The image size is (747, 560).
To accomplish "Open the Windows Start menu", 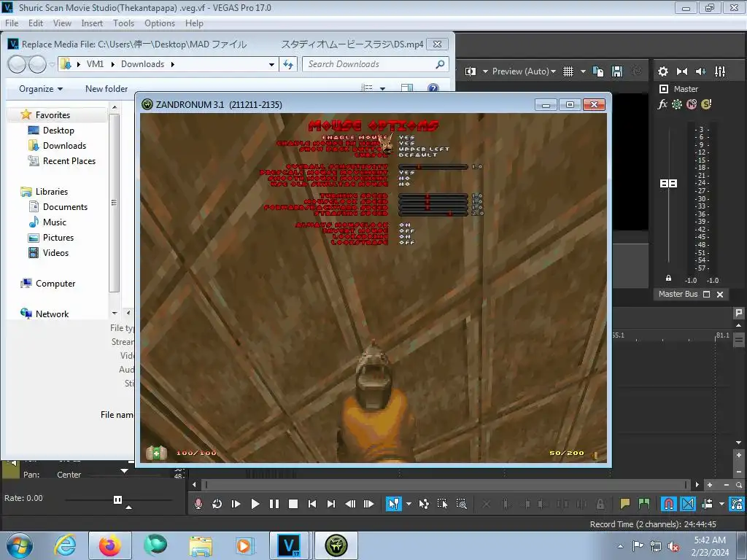I will [x=20, y=545].
